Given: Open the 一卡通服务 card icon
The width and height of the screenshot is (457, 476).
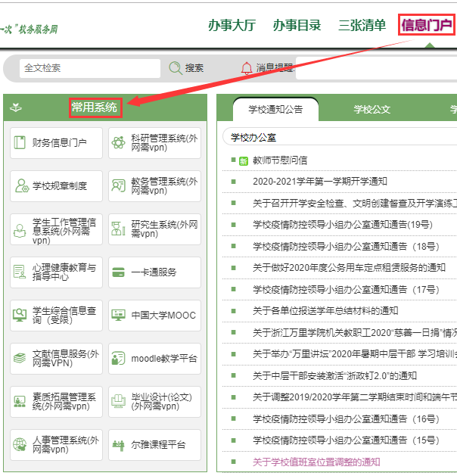Looking at the screenshot, I should click(118, 272).
